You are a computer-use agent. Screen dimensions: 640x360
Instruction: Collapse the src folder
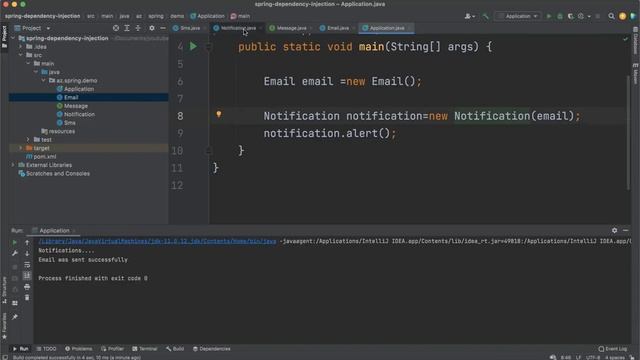coord(21,55)
